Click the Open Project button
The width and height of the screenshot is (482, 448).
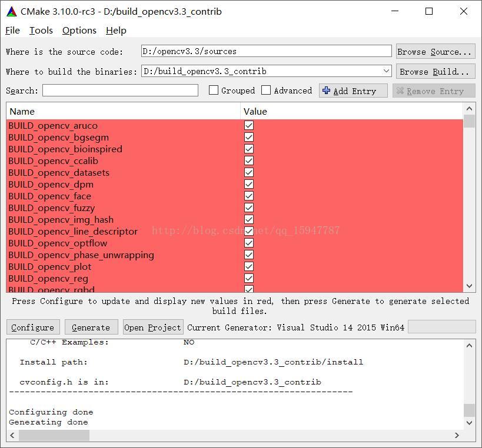click(x=153, y=327)
